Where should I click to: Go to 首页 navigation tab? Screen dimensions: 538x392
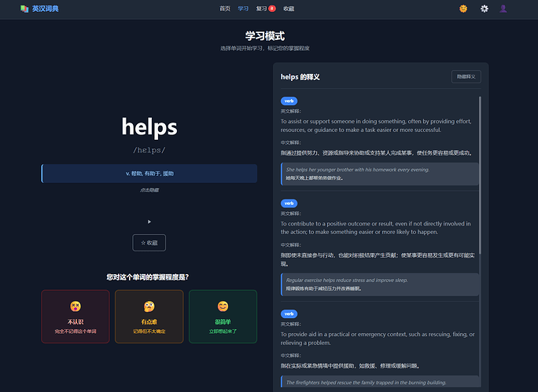225,9
